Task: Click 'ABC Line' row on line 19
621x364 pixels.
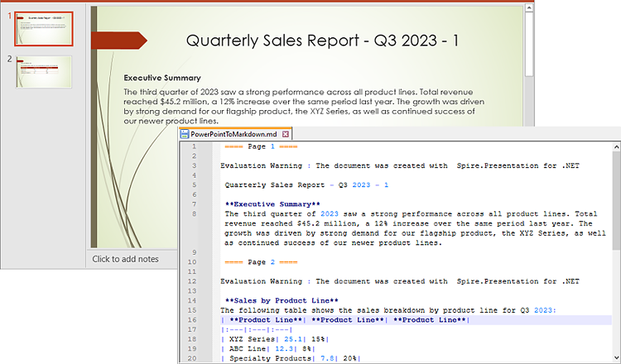Action: (268, 348)
